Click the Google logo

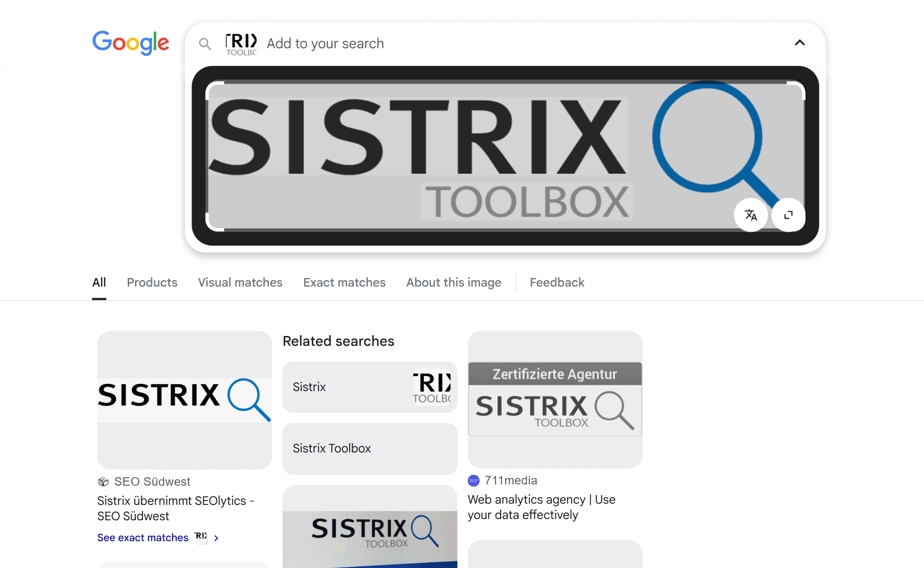[x=130, y=43]
